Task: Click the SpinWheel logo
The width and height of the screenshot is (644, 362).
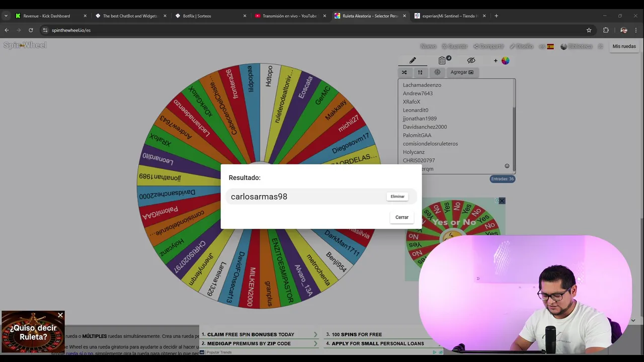Action: pos(25,45)
